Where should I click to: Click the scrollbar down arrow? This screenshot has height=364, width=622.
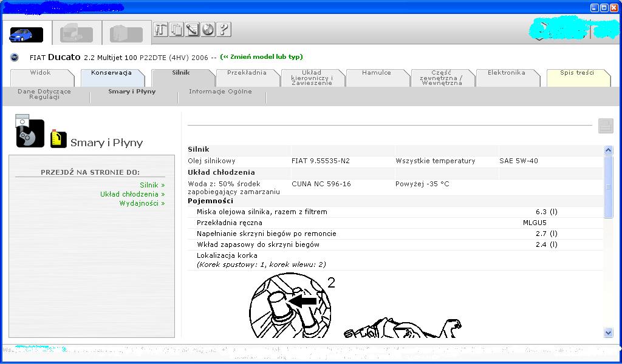(609, 332)
